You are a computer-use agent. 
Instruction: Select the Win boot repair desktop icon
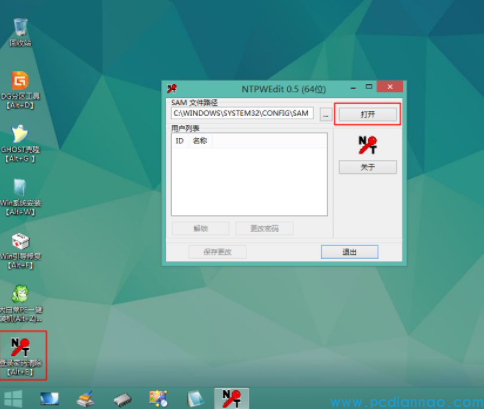20,251
